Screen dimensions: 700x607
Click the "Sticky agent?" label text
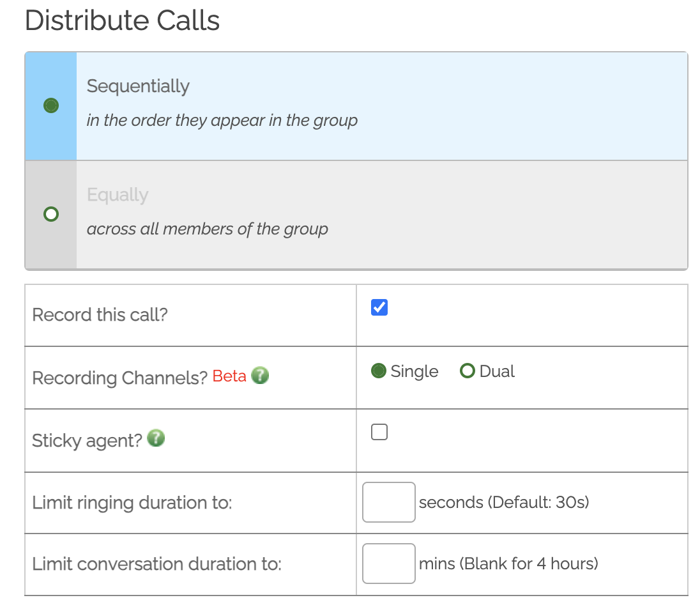coord(87,440)
